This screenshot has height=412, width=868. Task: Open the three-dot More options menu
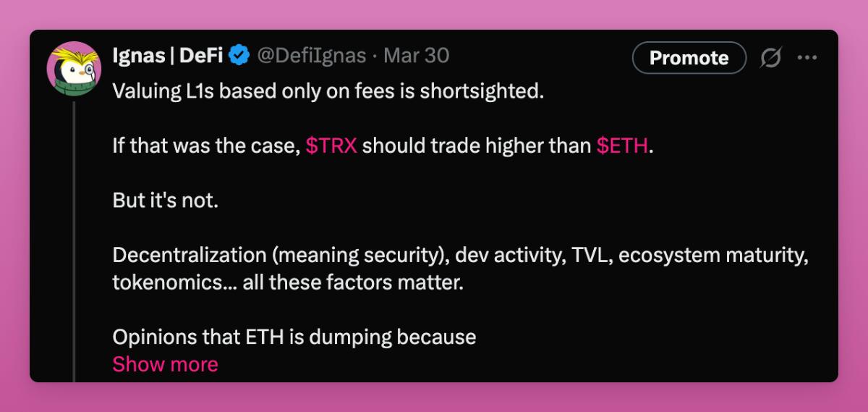coord(807,58)
